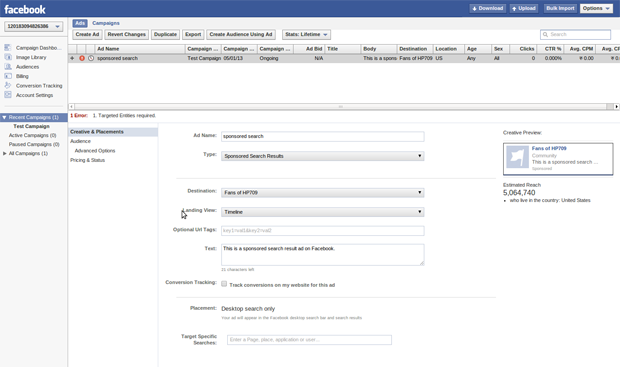620x367 pixels.
Task: Click Create Audience Using Ad button
Action: (x=241, y=34)
